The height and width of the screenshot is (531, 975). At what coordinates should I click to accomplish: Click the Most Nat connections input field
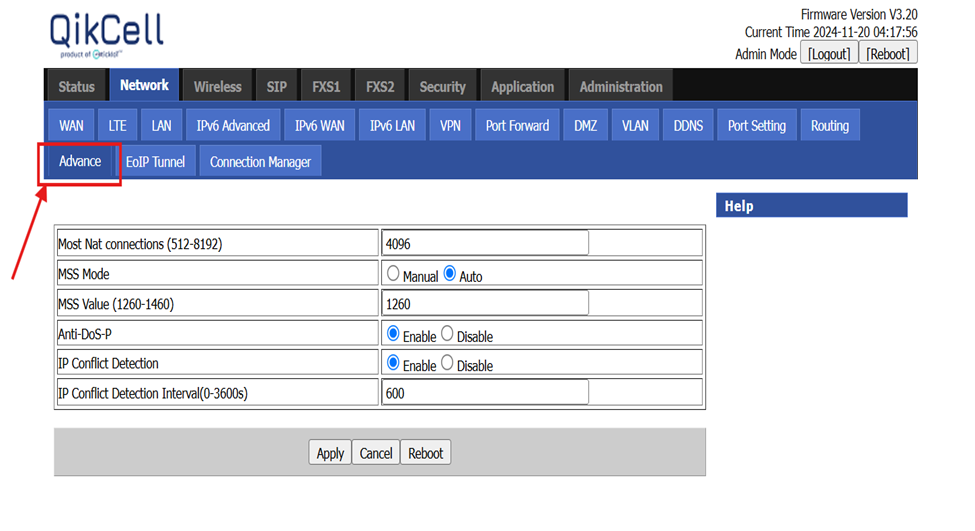485,244
